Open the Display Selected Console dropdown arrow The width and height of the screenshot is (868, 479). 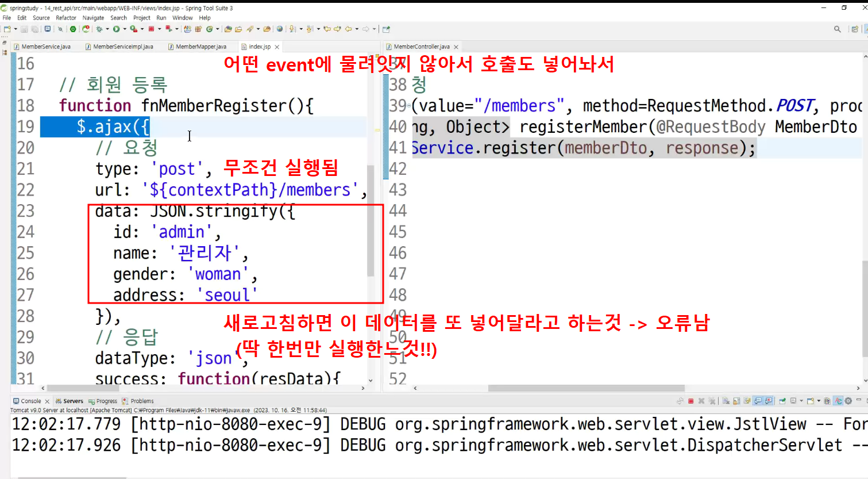[801, 401]
